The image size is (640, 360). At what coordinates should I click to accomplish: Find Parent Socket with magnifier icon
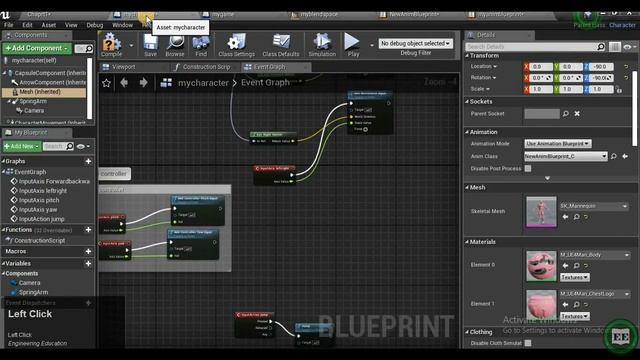click(x=566, y=114)
